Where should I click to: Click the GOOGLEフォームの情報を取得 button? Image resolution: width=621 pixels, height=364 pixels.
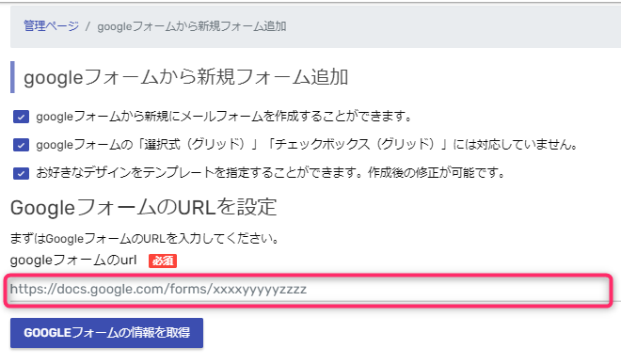(x=106, y=333)
